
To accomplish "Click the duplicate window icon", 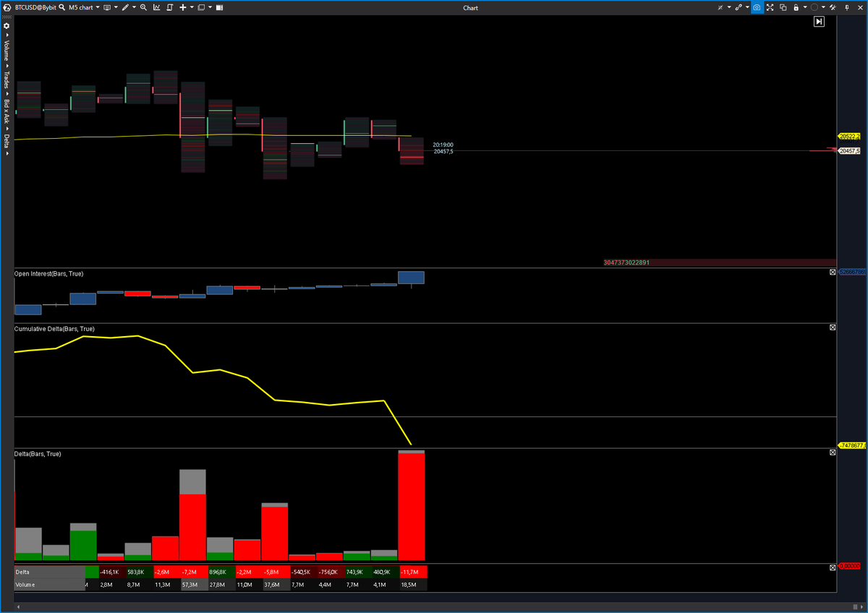I will (x=783, y=7).
